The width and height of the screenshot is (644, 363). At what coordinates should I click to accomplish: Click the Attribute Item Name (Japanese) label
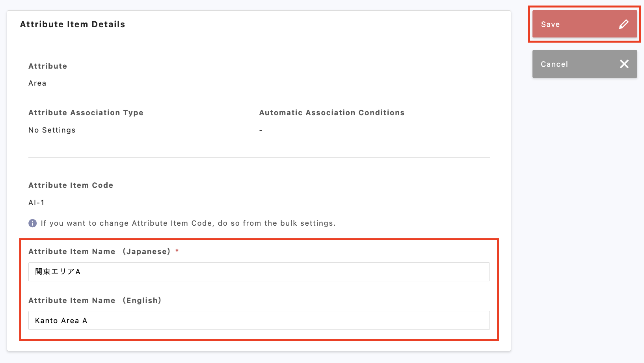[x=99, y=252]
